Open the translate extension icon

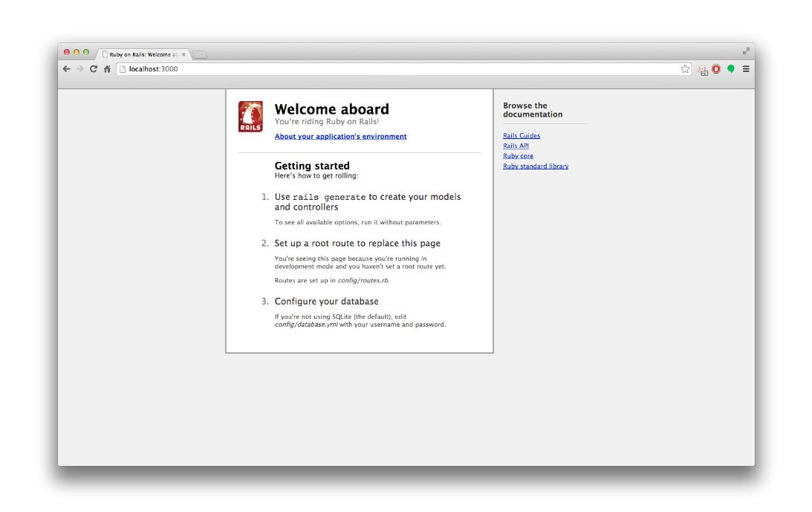click(x=702, y=70)
